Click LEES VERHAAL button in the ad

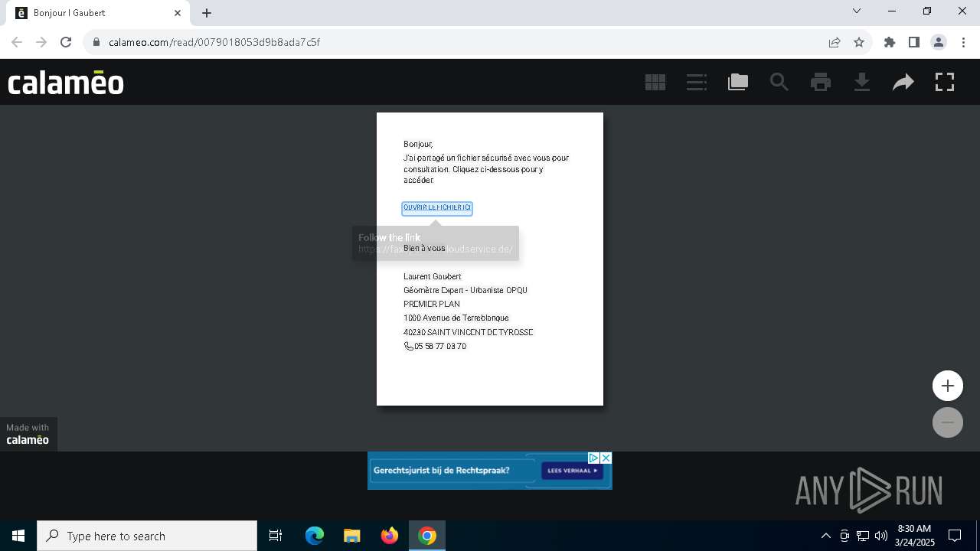(x=572, y=471)
